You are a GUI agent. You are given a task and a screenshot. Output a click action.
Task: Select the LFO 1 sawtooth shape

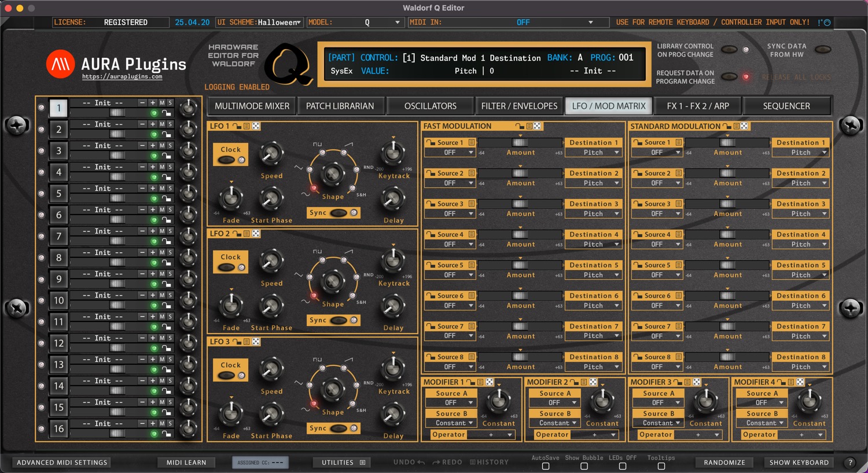point(344,153)
